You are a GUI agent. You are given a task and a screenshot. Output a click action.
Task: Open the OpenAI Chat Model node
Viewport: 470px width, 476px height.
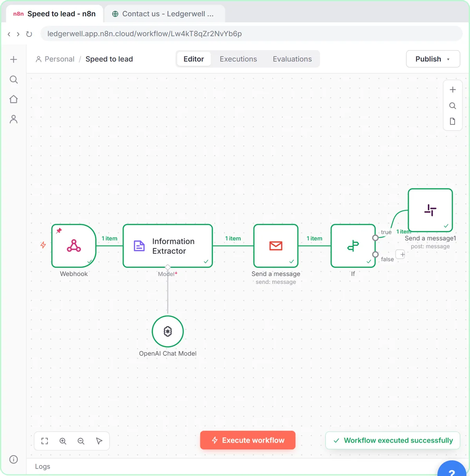[168, 331]
